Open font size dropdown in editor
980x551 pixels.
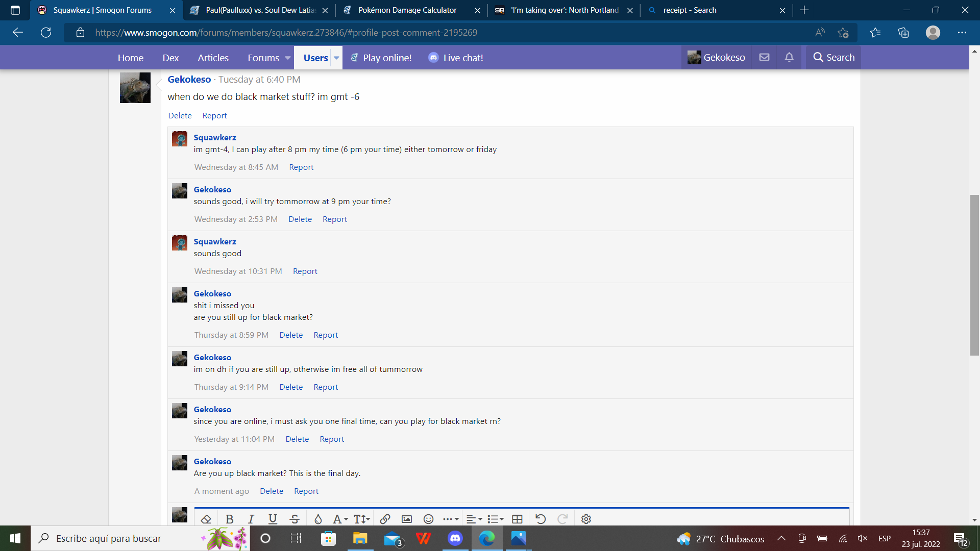361,519
